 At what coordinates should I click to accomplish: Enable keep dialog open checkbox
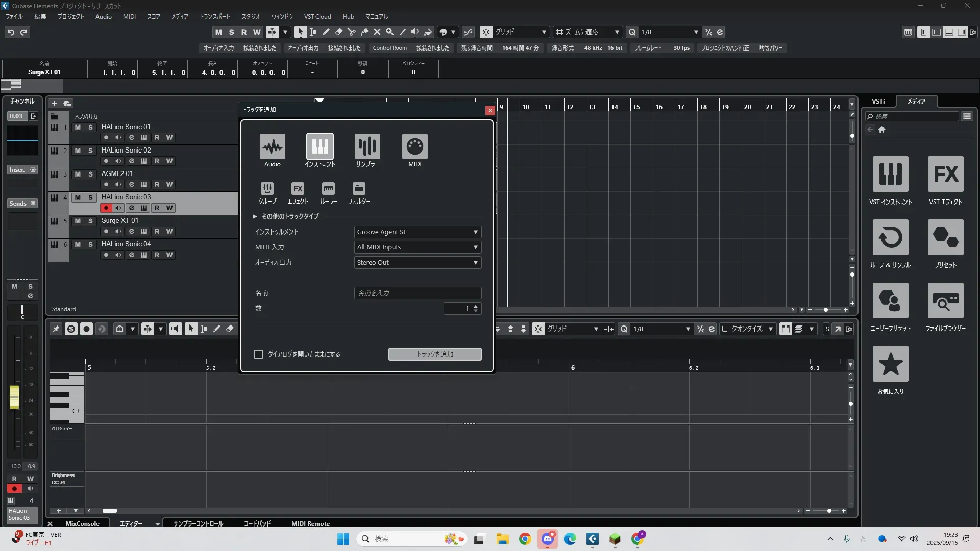pos(259,354)
